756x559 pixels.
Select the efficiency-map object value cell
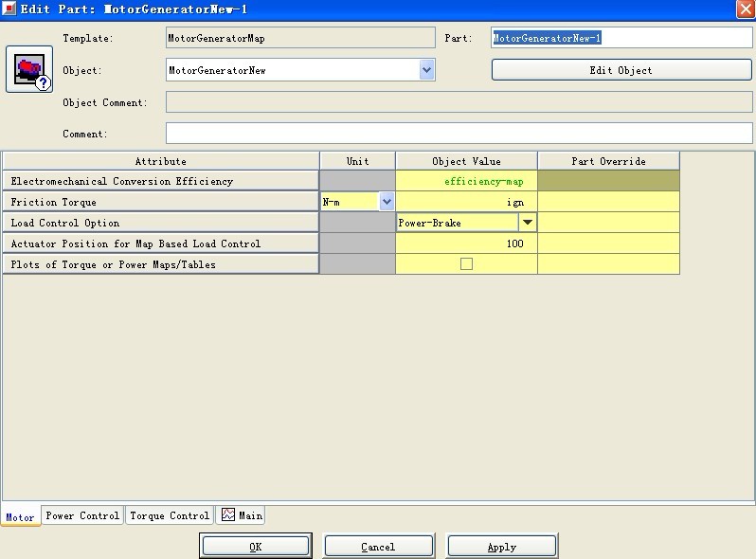(x=466, y=181)
